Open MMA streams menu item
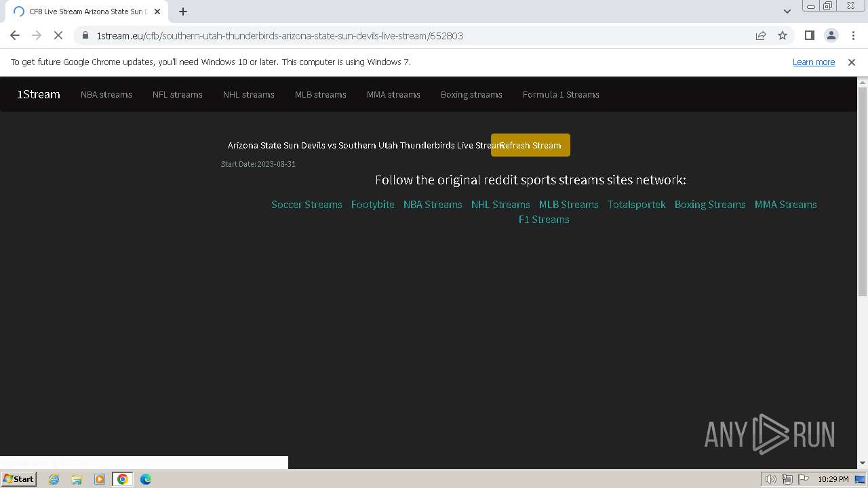868x488 pixels. coord(393,94)
